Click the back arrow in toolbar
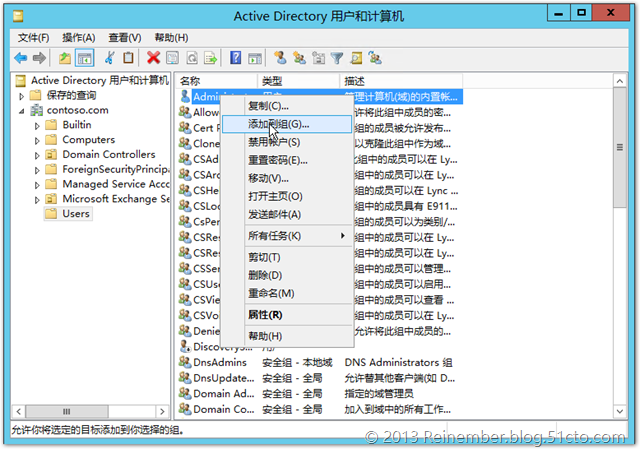 (17, 58)
